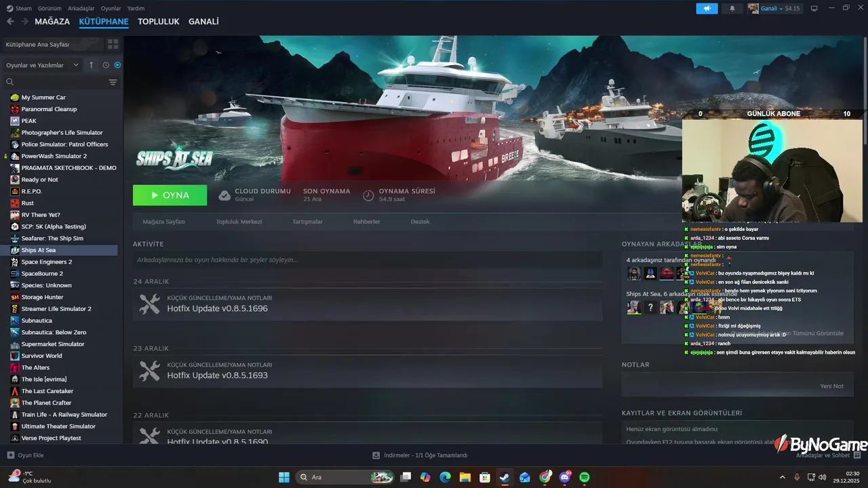The width and height of the screenshot is (868, 488).
Task: Switch to the grid collections view icon
Action: 113,44
